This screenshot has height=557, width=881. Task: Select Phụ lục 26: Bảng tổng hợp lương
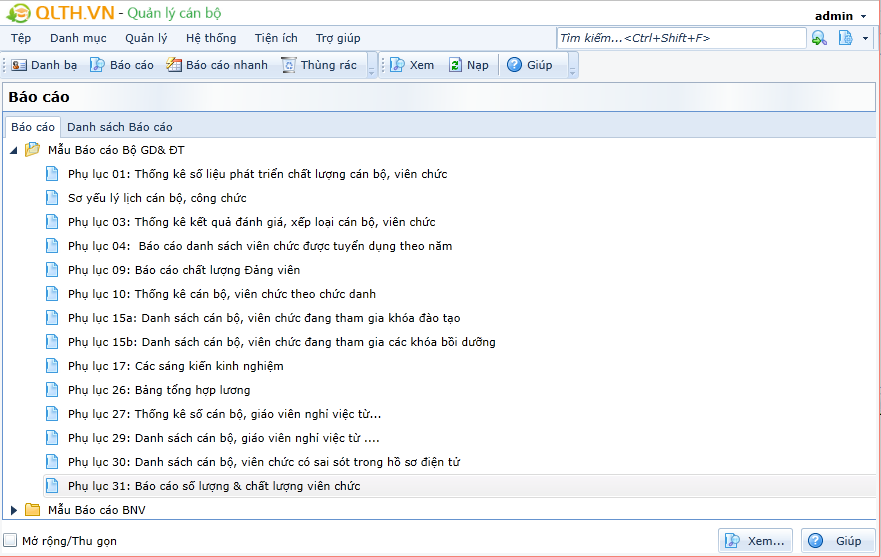click(x=159, y=390)
